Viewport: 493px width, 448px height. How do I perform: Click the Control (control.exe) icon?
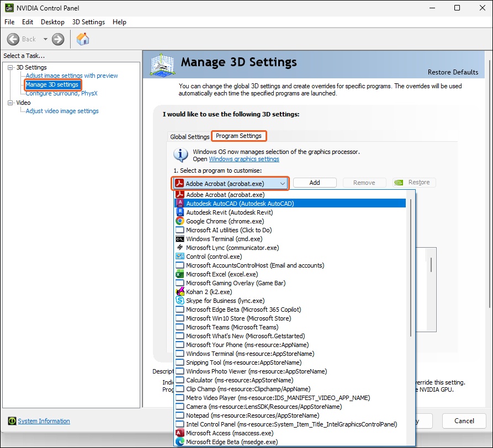180,257
